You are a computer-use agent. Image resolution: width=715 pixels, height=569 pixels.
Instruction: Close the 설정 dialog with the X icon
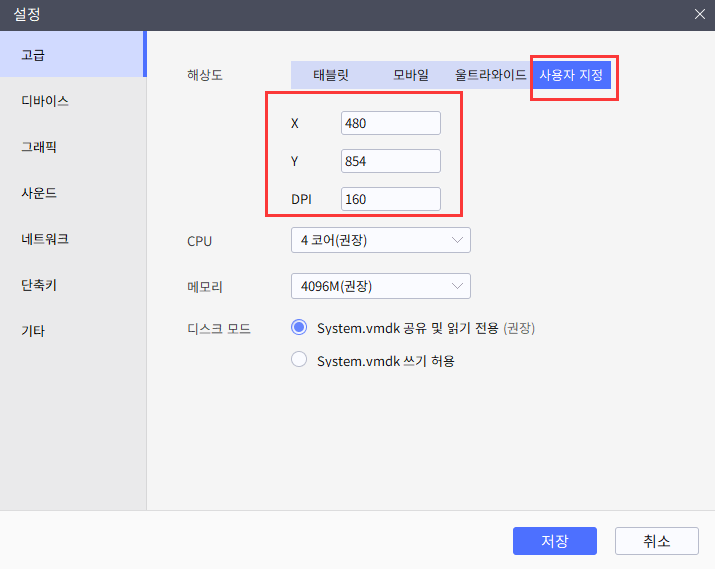[x=700, y=14]
